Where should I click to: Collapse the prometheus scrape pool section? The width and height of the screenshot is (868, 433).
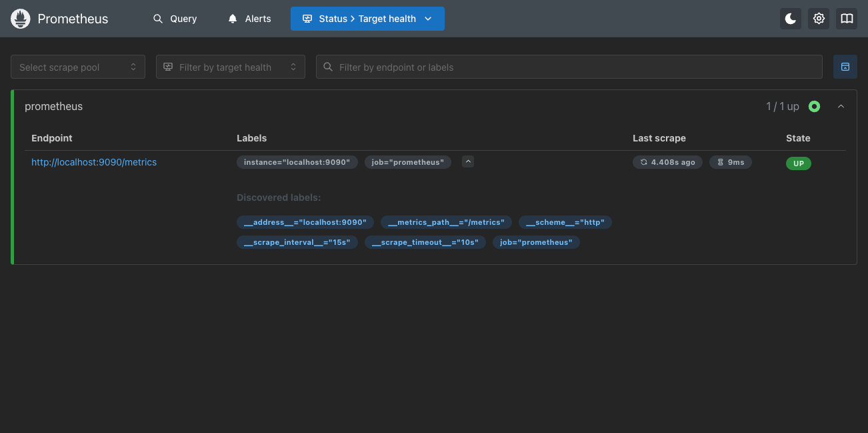pos(841,106)
